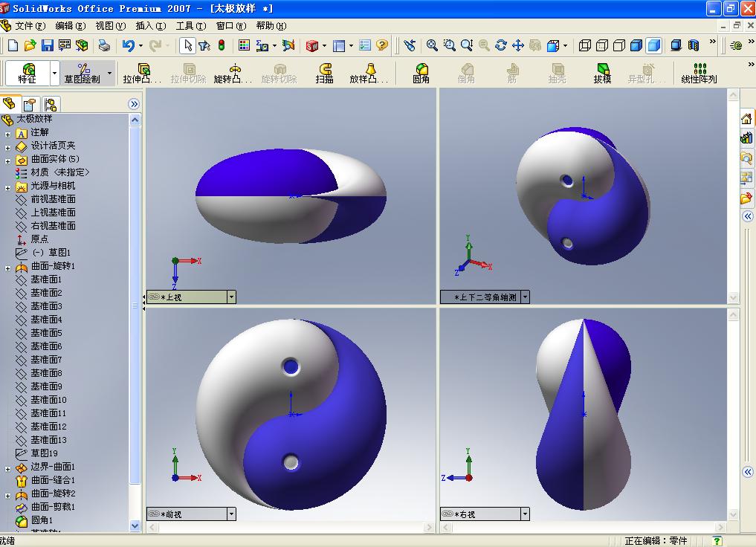Open the Edit Color palette icon
The height and width of the screenshot is (547, 756).
point(244,45)
